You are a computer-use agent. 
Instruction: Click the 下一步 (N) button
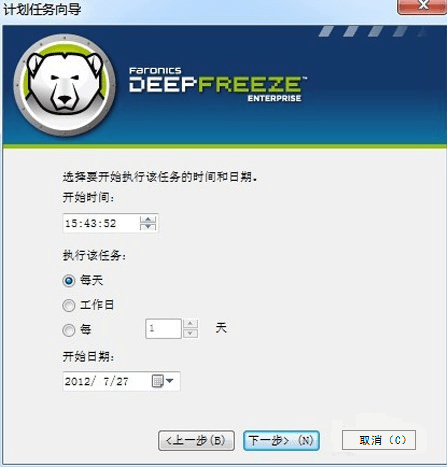[x=281, y=440]
